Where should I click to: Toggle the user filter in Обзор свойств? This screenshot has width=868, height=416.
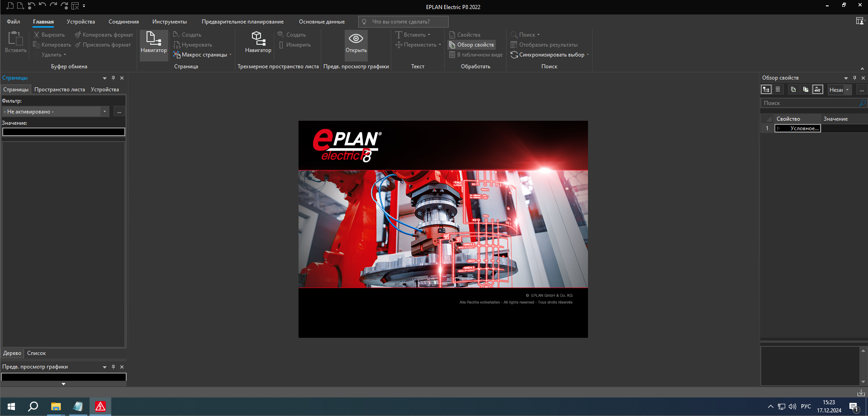pos(817,90)
